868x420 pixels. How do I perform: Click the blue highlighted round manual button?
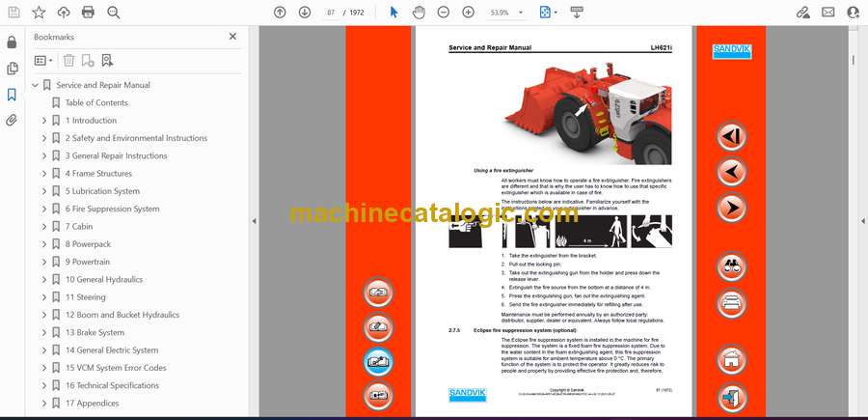pyautogui.click(x=378, y=362)
